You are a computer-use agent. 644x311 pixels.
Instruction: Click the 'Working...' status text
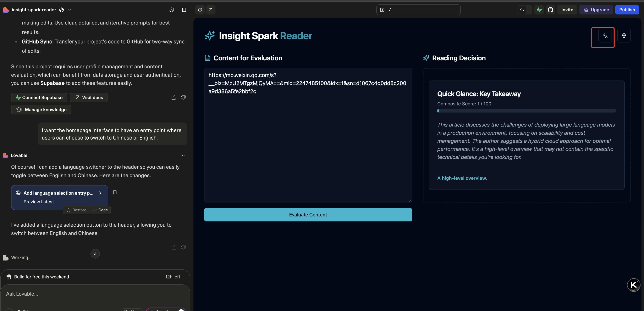[21, 258]
